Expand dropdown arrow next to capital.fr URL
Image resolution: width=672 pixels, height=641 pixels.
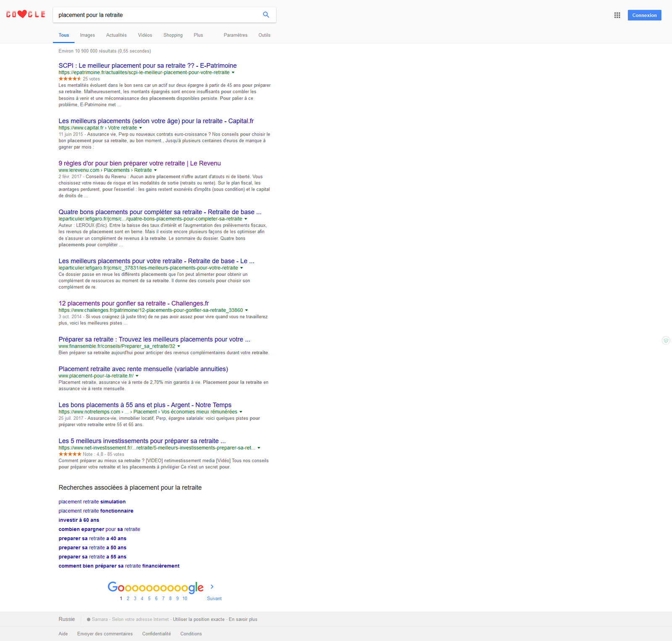click(x=141, y=128)
